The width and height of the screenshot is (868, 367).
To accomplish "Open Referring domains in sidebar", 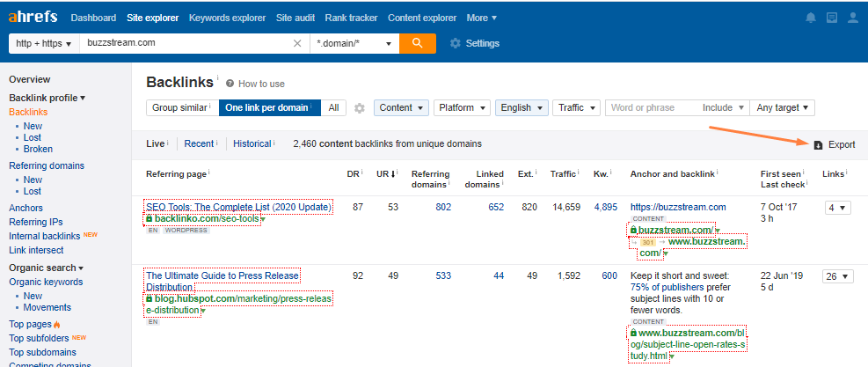I will coord(47,165).
